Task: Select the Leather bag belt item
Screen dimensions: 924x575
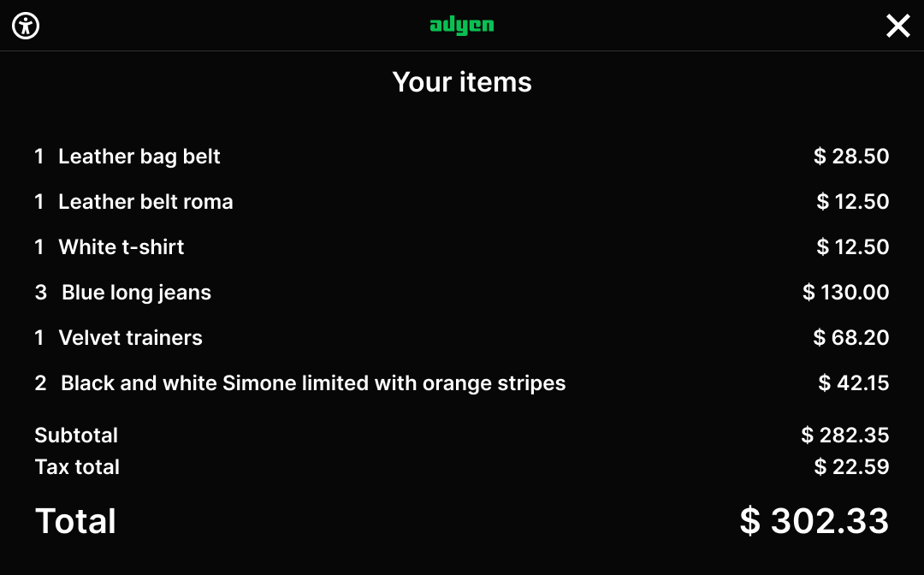Action: coord(139,157)
